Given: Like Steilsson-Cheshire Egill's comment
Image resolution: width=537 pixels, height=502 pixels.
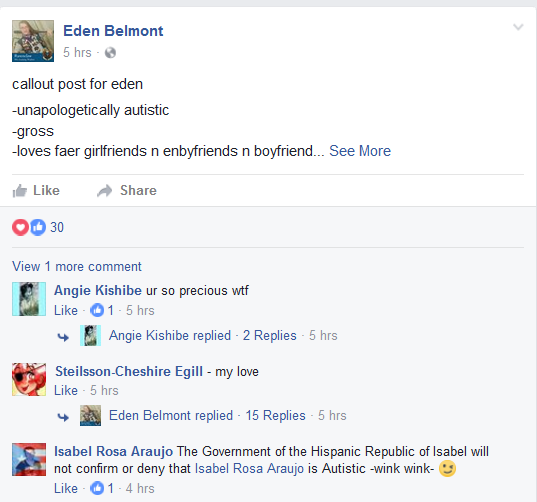Looking at the screenshot, I should pos(66,390).
